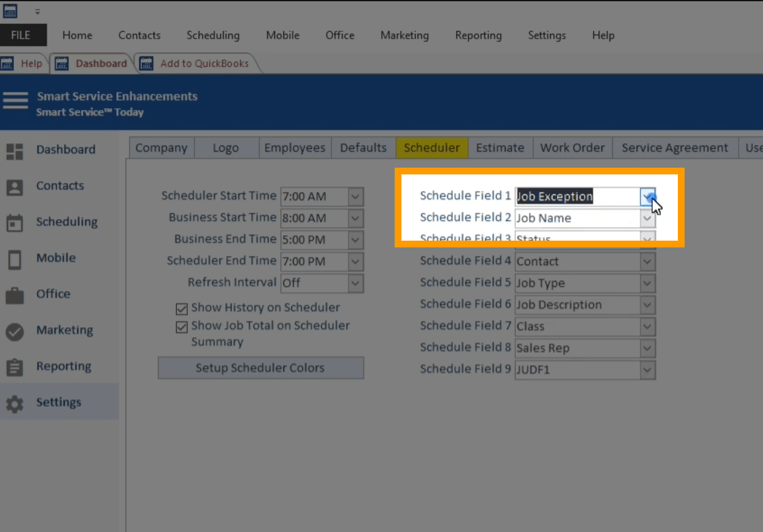Switch to the Defaults tab
Screen dimensions: 763x532
click(364, 148)
